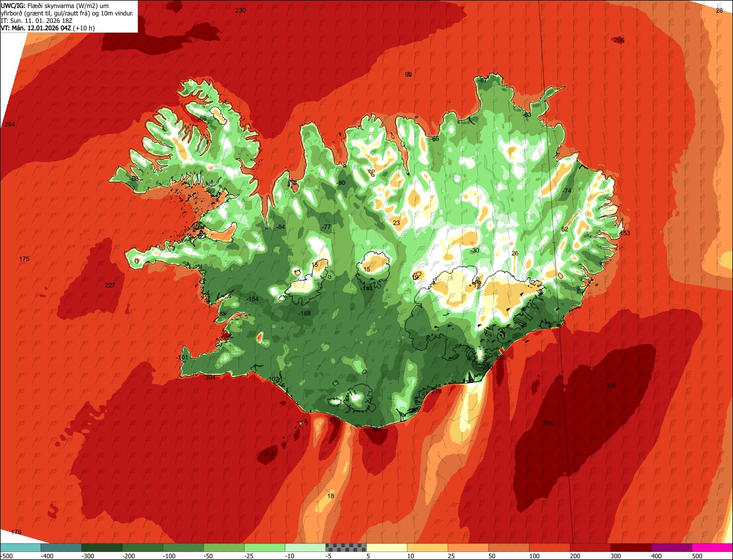Viewport: 733px width, 560px height.
Task: Click the '-63' flux value in northeast Iceland
Action: pyautogui.click(x=527, y=115)
